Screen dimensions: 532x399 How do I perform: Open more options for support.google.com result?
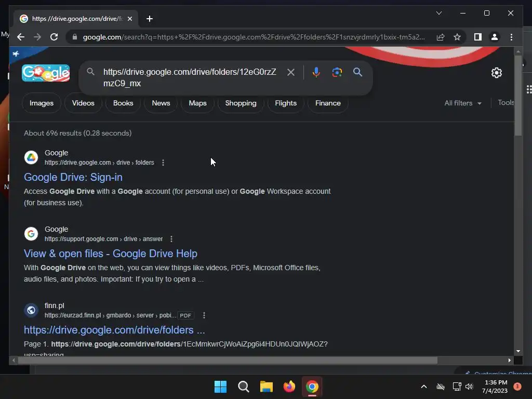pyautogui.click(x=171, y=239)
